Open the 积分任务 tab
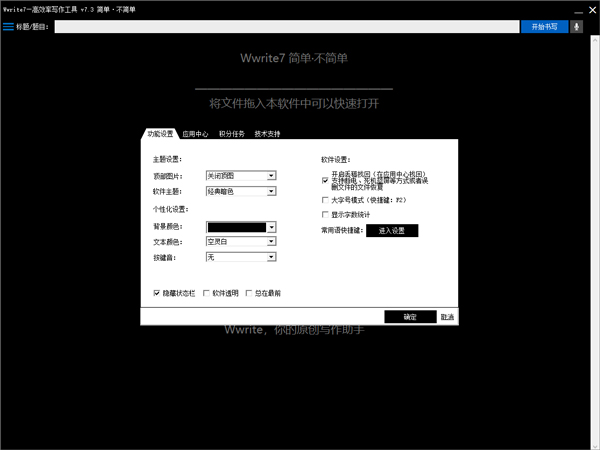This screenshot has height=450, width=600. (232, 134)
